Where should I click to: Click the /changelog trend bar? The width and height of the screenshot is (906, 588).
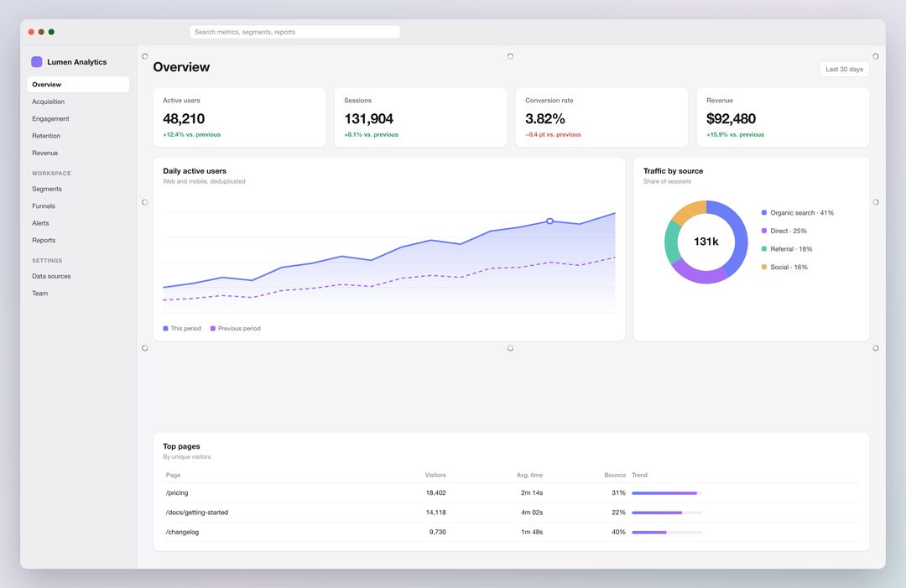pyautogui.click(x=667, y=532)
